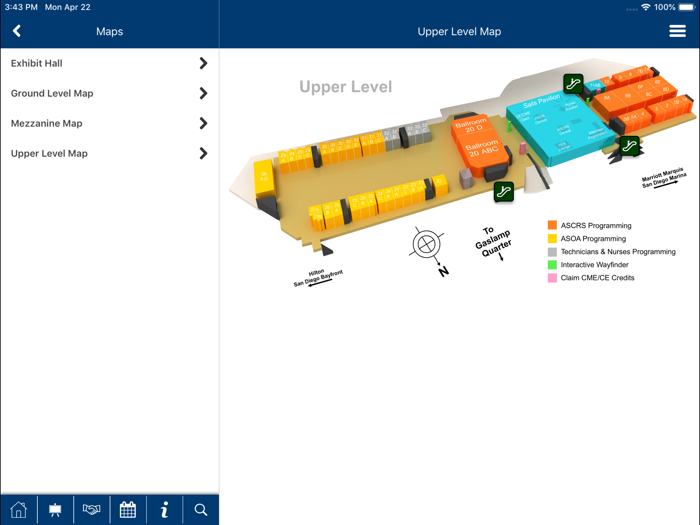
Task: Click the orange ASCRS Programming legend swatch
Action: click(552, 226)
